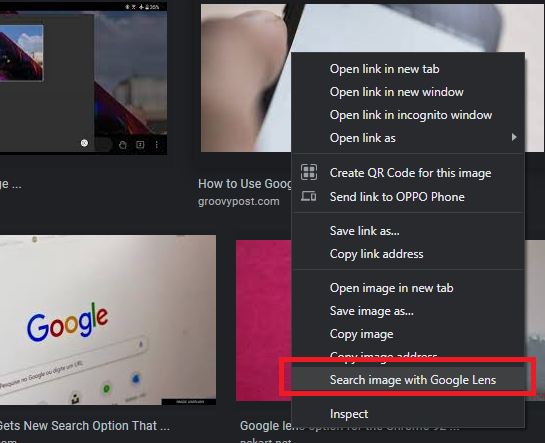Choose Open link in incognito window
This screenshot has height=443, width=545.
[408, 115]
